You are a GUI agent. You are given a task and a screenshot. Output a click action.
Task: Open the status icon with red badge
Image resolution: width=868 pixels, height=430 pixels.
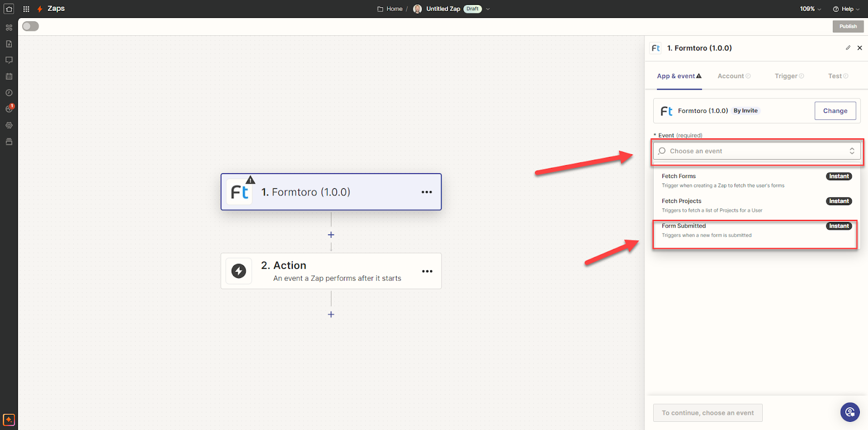click(9, 109)
